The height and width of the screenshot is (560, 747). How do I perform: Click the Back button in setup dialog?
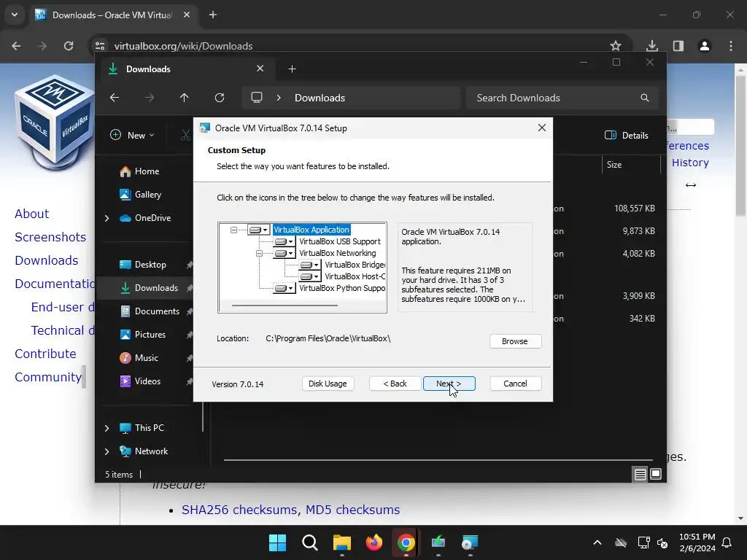coord(395,384)
